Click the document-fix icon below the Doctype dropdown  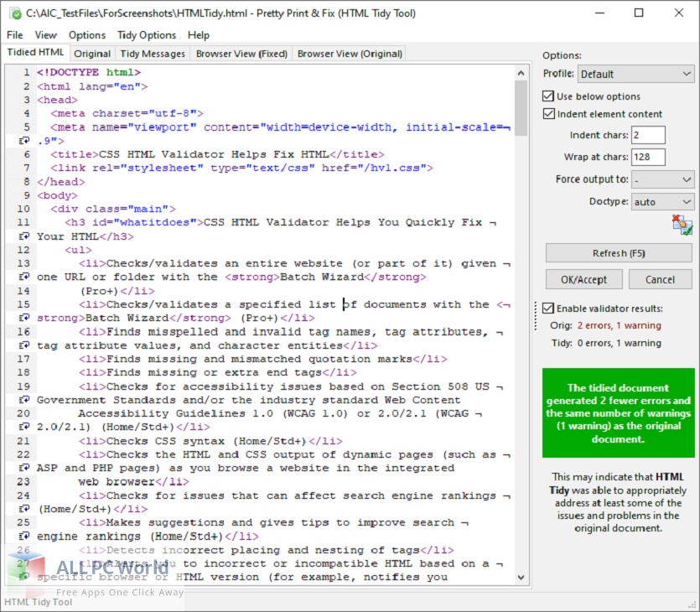(681, 224)
